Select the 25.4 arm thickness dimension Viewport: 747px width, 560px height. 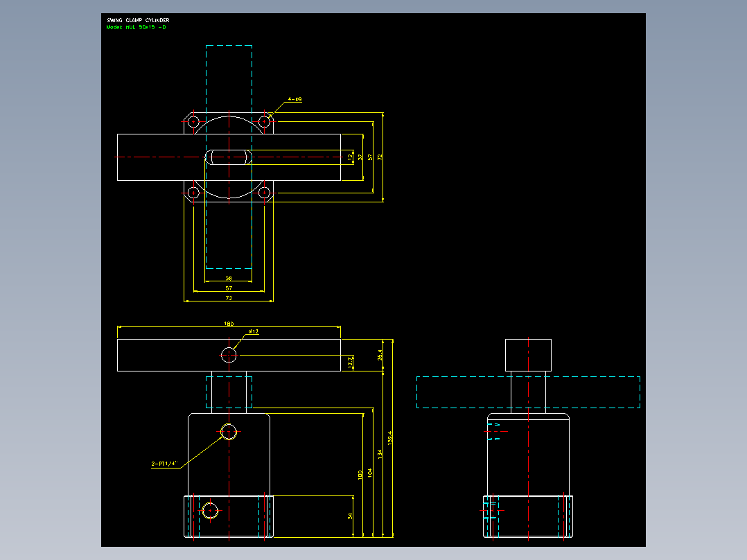tap(380, 355)
